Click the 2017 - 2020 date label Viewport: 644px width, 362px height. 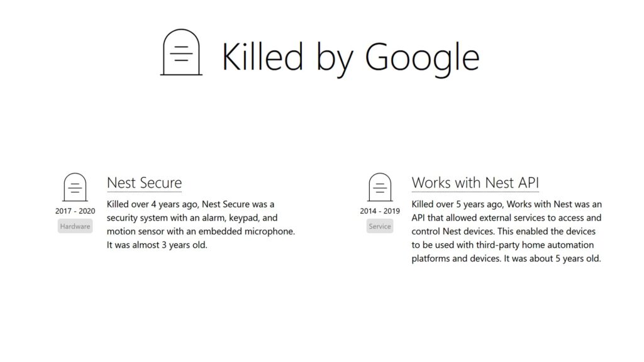(x=75, y=211)
